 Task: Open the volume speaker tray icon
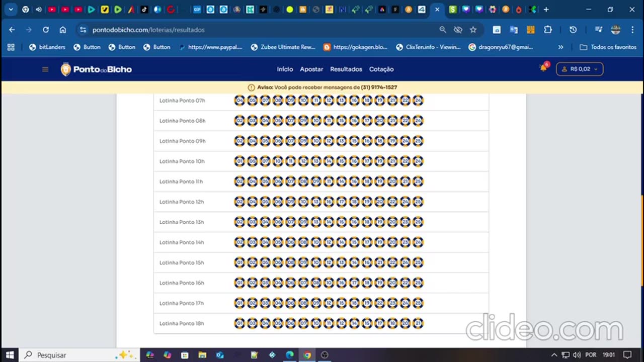(x=577, y=355)
